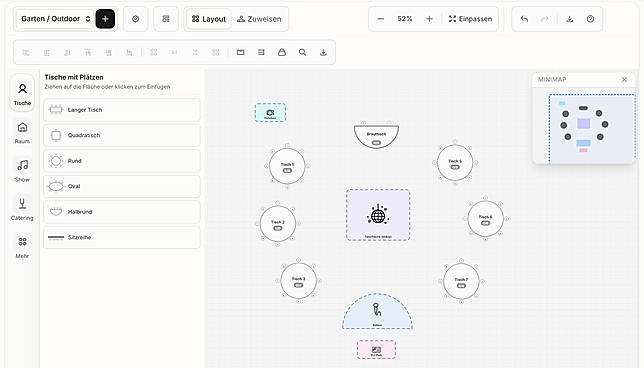Image resolution: width=644 pixels, height=368 pixels.
Task: Insert an Oval table
Action: point(122,186)
